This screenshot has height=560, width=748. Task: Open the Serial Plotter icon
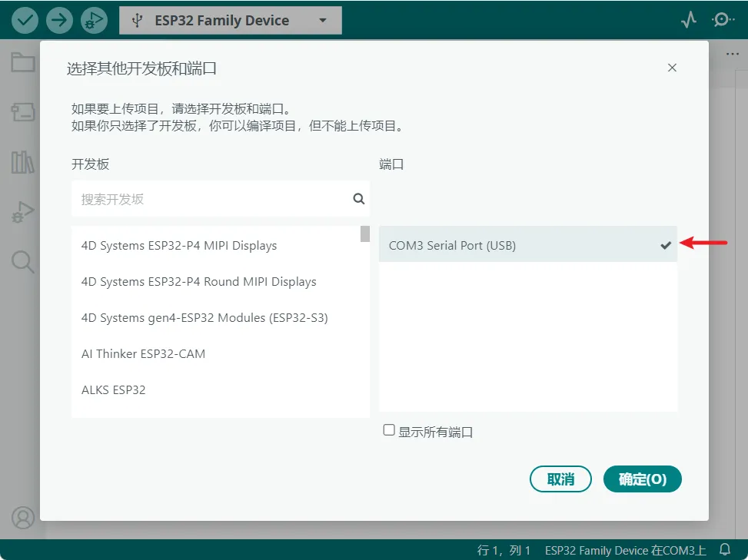(689, 20)
